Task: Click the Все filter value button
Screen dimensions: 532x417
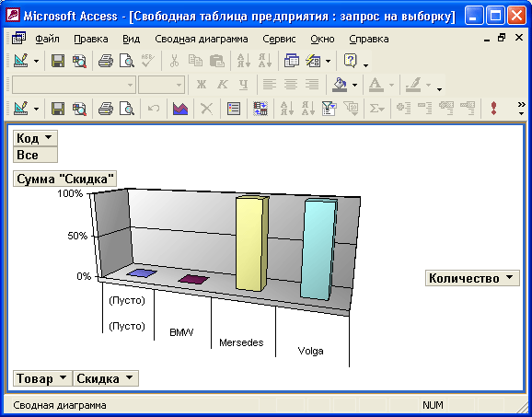Action: pyautogui.click(x=35, y=155)
